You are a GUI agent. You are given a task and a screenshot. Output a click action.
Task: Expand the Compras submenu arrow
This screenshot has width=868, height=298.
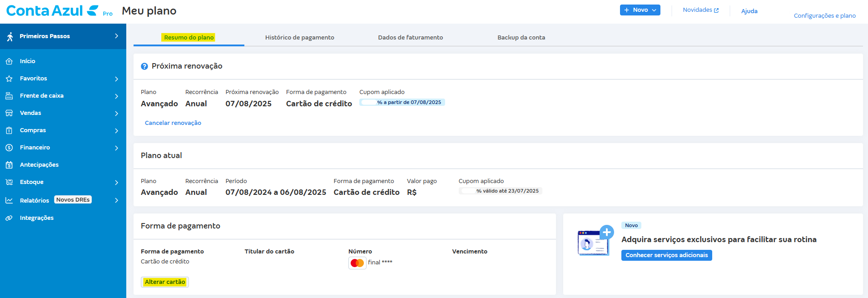pos(117,131)
